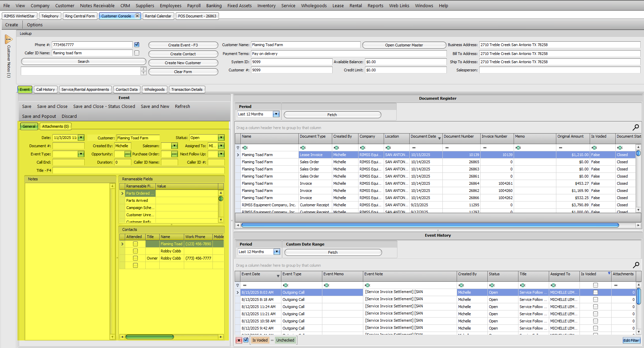Open the Event Type dropdown

coord(81,154)
